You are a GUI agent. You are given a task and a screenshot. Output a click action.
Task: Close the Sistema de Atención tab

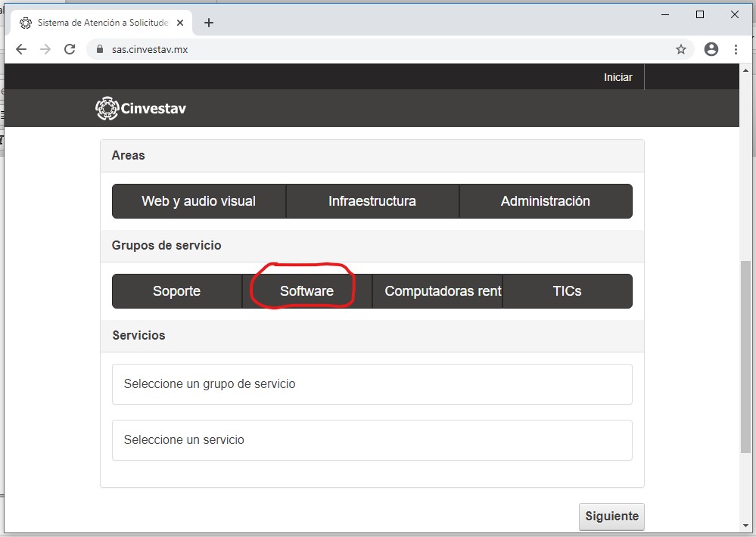180,23
